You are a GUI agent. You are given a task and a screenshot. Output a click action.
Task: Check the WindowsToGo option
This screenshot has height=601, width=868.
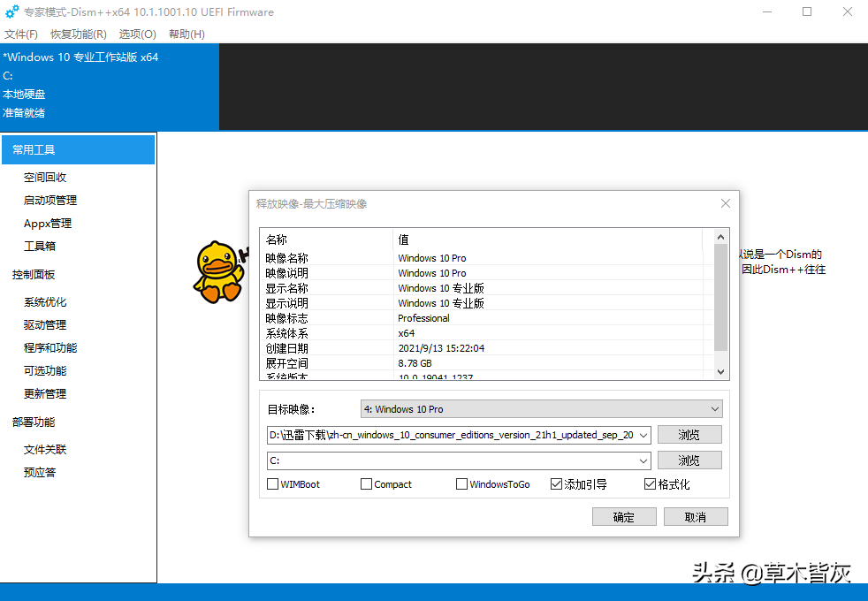pos(462,484)
